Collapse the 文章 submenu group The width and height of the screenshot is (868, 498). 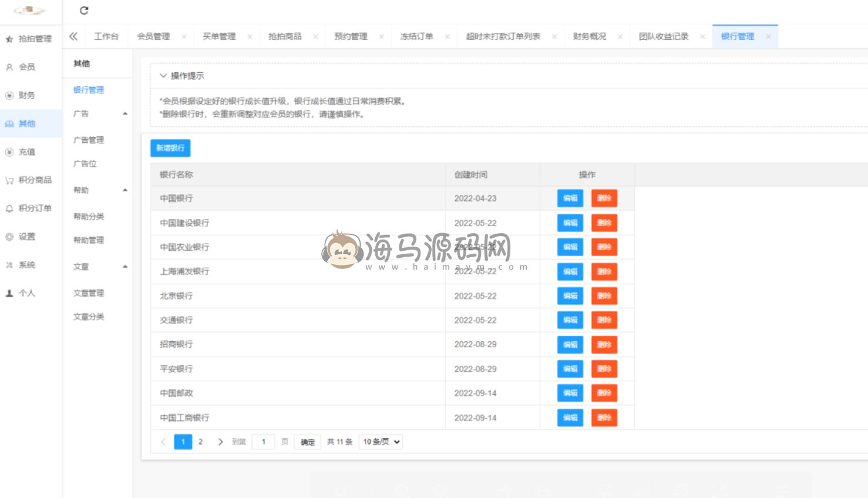tap(125, 267)
